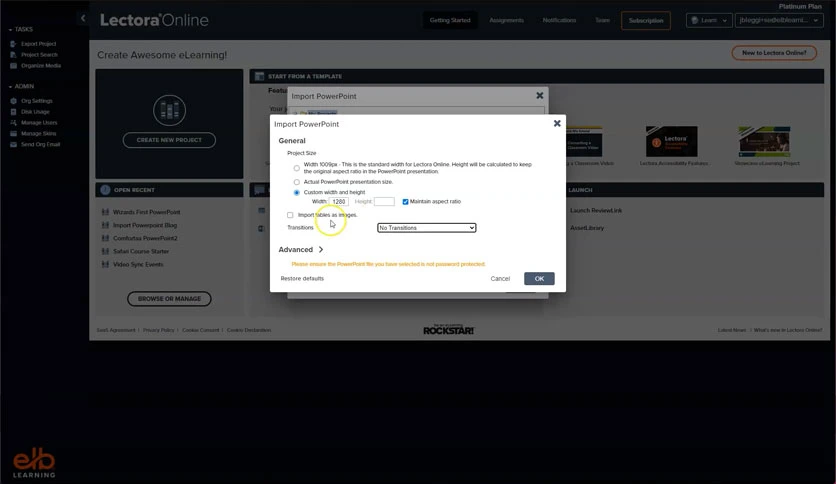Click the Width input field
Screen dimensions: 836x484
(339, 201)
